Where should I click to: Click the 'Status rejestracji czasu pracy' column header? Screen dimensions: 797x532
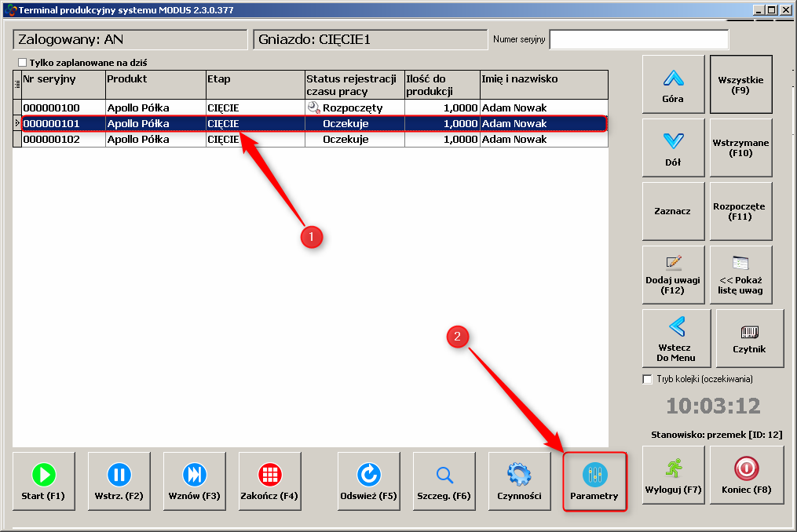click(x=354, y=85)
